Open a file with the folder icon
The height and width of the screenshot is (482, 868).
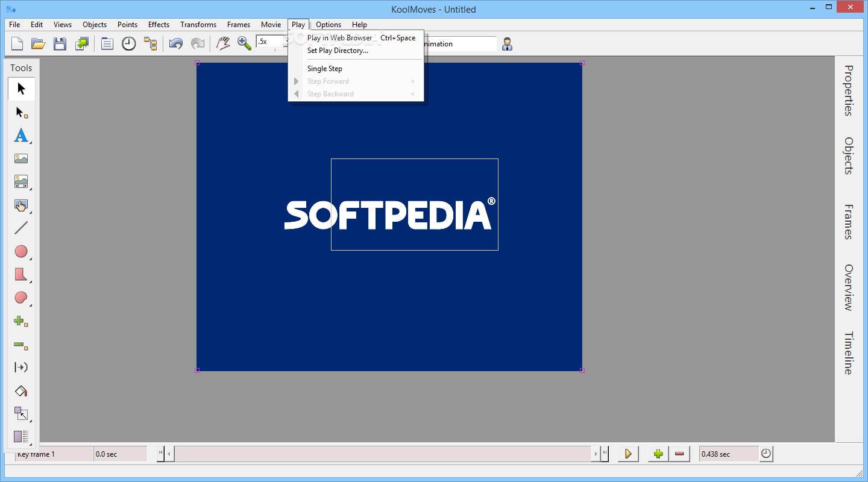coord(39,43)
